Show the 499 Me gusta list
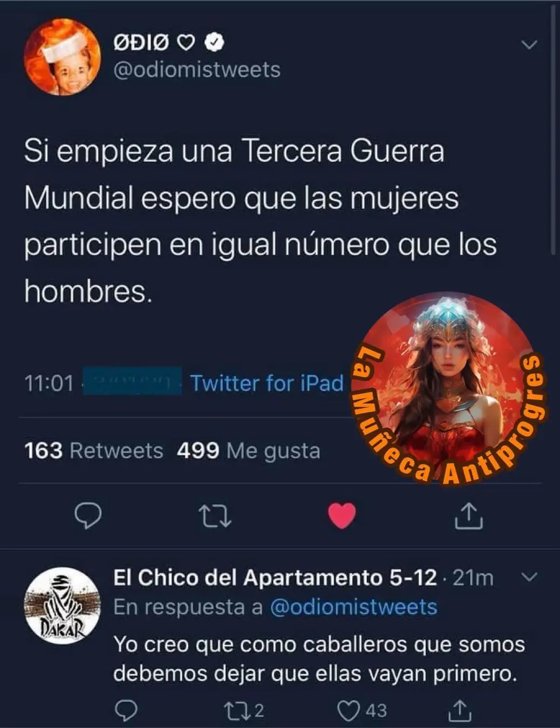This screenshot has height=728, width=560. (249, 451)
